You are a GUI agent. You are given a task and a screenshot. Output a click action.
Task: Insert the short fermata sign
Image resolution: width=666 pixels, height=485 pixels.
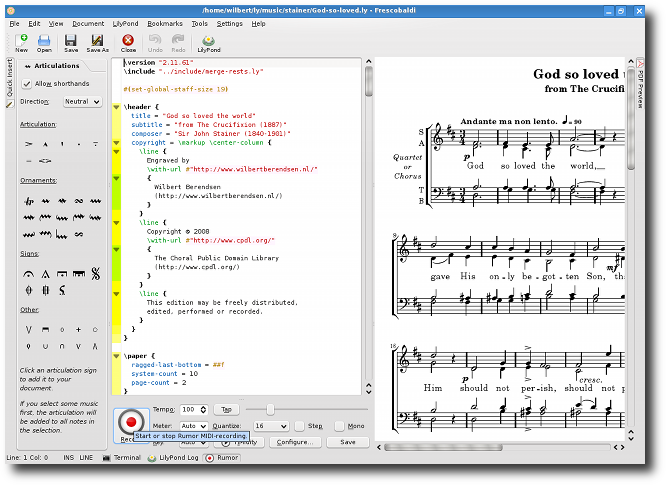[x=45, y=274]
